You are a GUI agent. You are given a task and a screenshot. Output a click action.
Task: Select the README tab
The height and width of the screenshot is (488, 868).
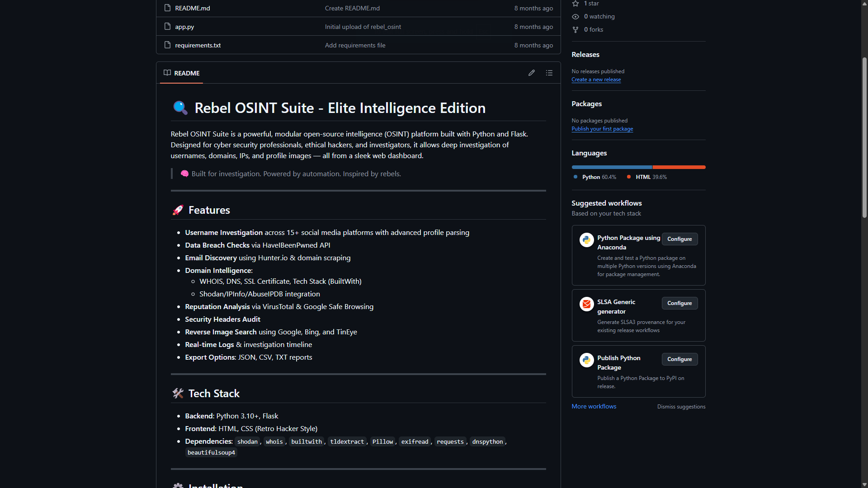(x=182, y=73)
